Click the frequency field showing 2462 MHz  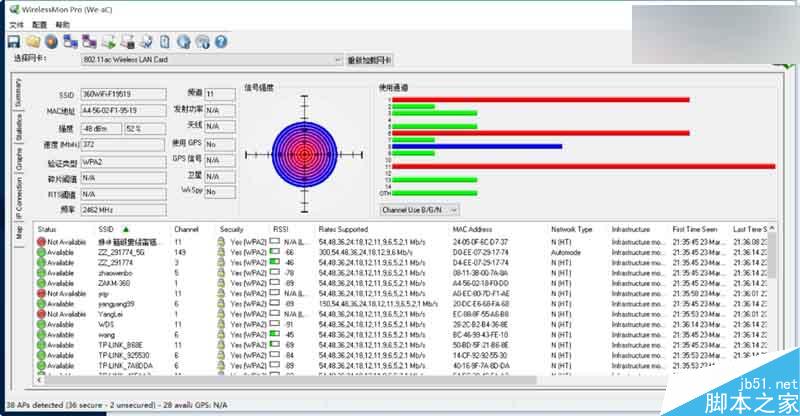[123, 210]
